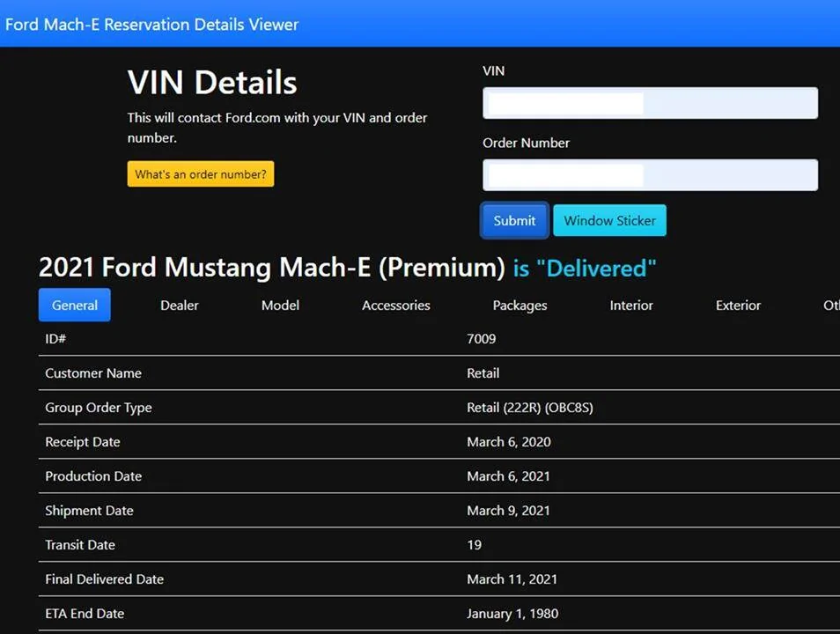Image resolution: width=840 pixels, height=634 pixels.
Task: Select the ID# value 7009
Action: pyautogui.click(x=481, y=339)
